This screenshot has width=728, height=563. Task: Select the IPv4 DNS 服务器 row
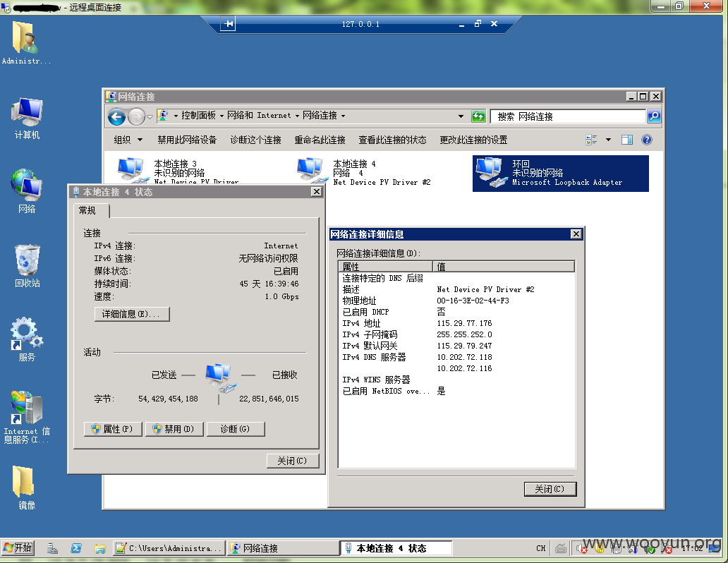[456, 357]
